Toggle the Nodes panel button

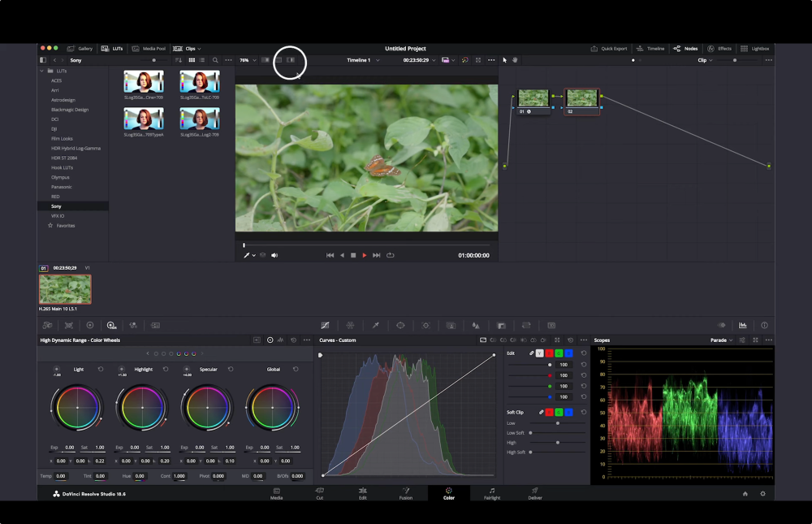pyautogui.click(x=685, y=49)
